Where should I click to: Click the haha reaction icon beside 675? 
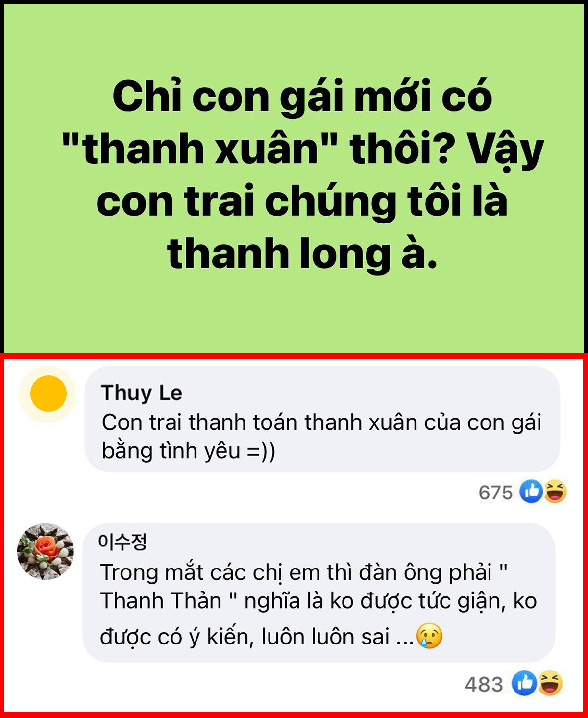pos(555,491)
